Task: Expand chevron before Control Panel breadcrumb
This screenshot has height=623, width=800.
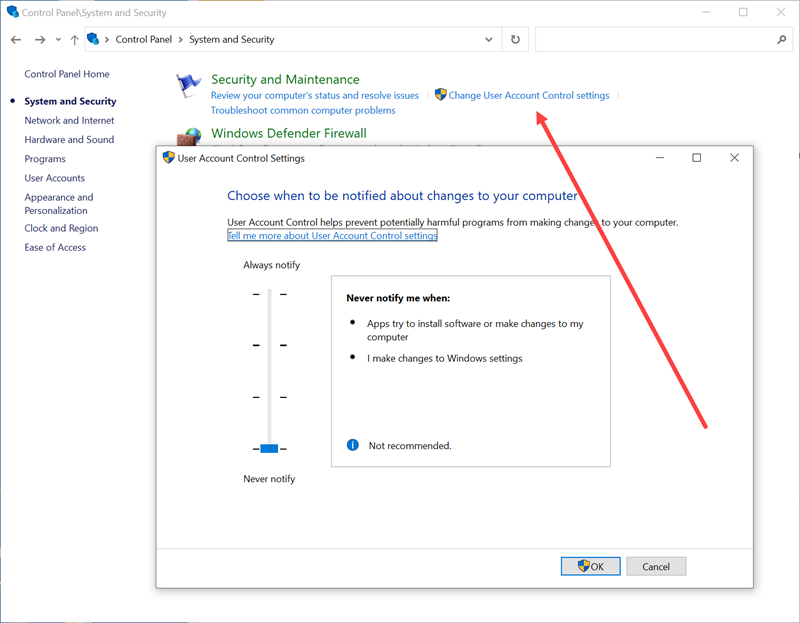Action: click(x=107, y=39)
